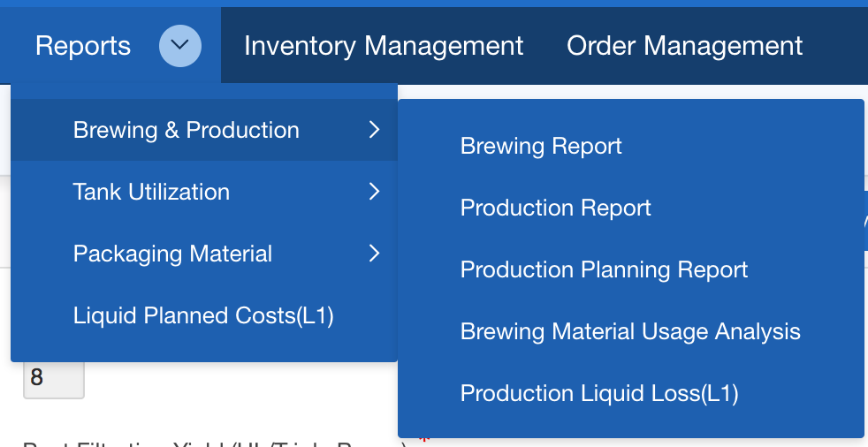Open the Production Report

[x=555, y=208]
